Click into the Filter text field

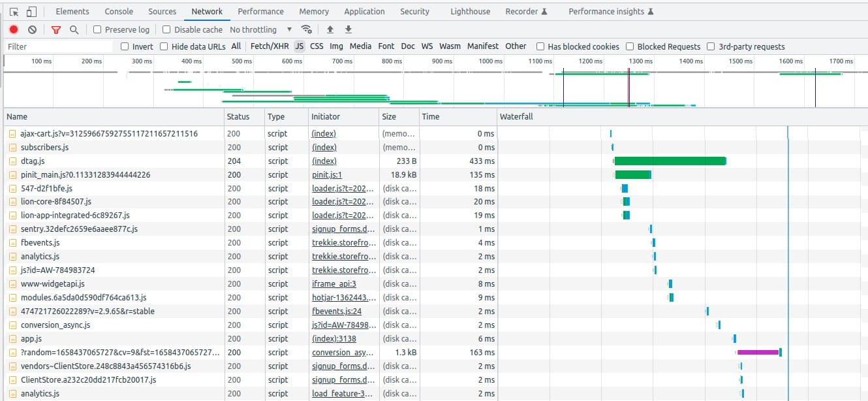point(59,46)
